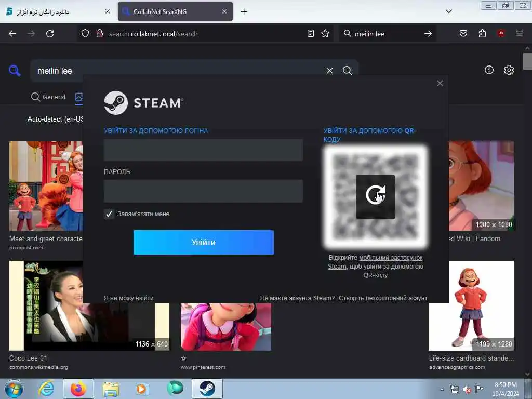Click the SearXNG logo icon
The width and height of the screenshot is (532, 399).
15,71
